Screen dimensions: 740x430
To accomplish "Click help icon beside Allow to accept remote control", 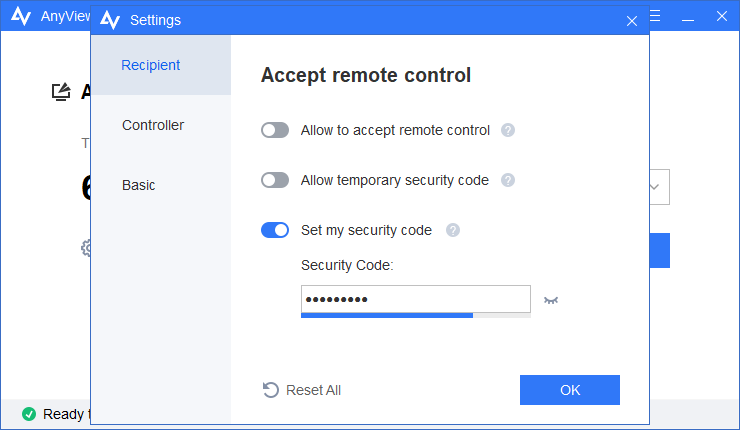I will click(x=508, y=130).
